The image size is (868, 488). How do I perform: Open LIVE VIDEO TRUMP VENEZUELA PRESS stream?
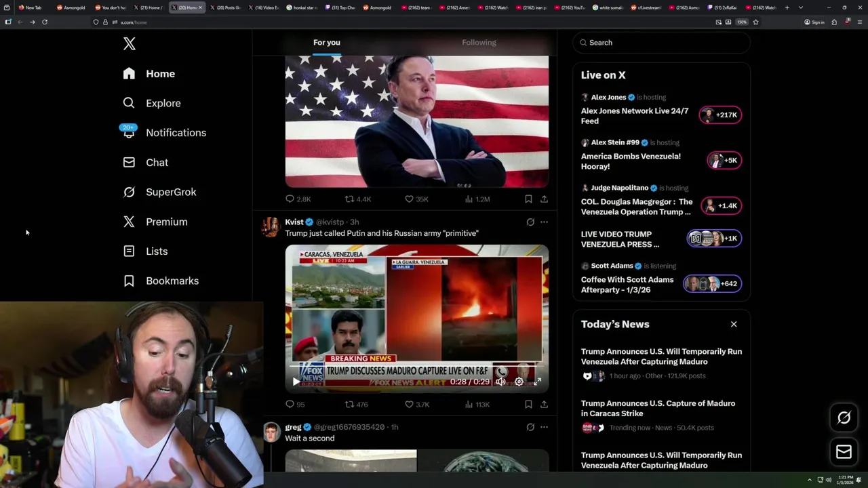tap(620, 239)
